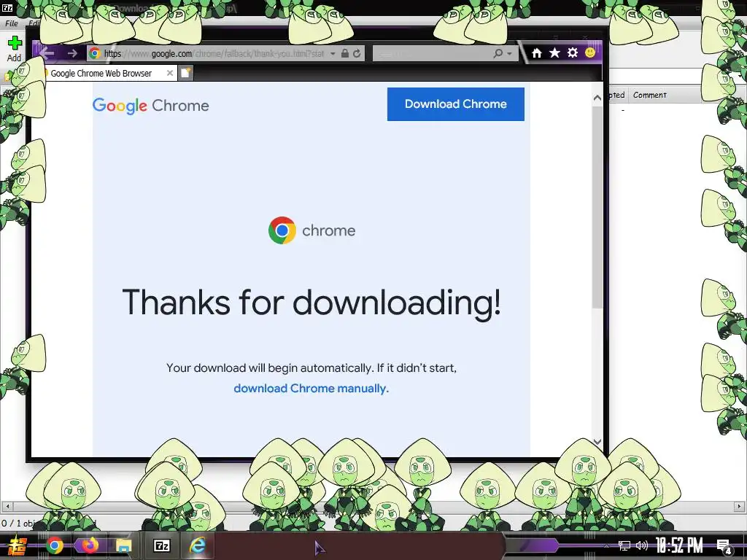The height and width of the screenshot is (560, 747).
Task: Open tools via the gear icon
Action: (x=573, y=52)
